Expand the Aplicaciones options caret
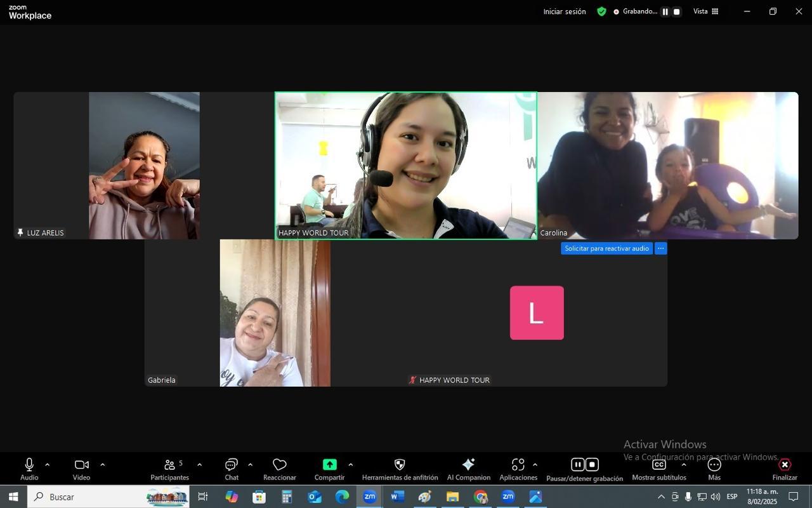The width and height of the screenshot is (812, 508). pos(535,465)
